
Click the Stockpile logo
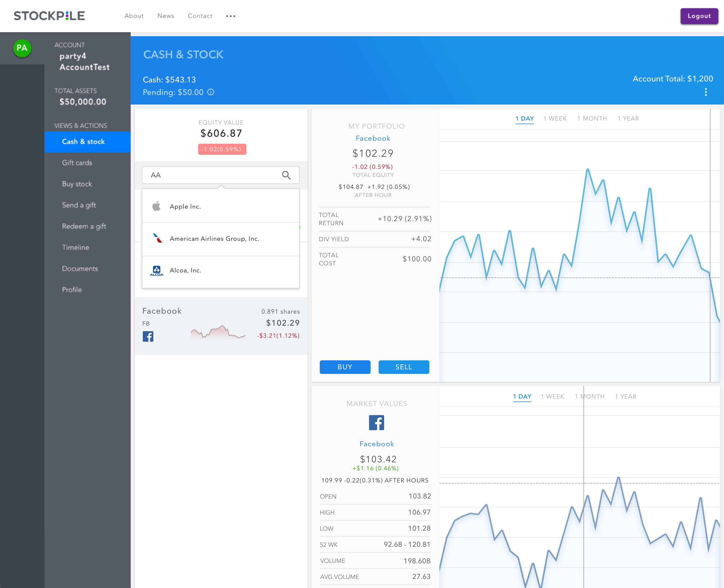point(49,16)
